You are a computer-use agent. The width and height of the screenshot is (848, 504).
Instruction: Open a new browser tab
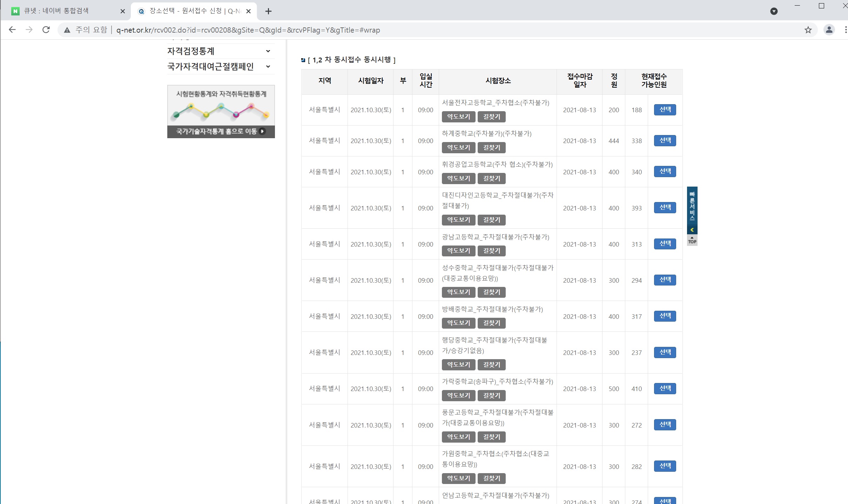tap(268, 11)
